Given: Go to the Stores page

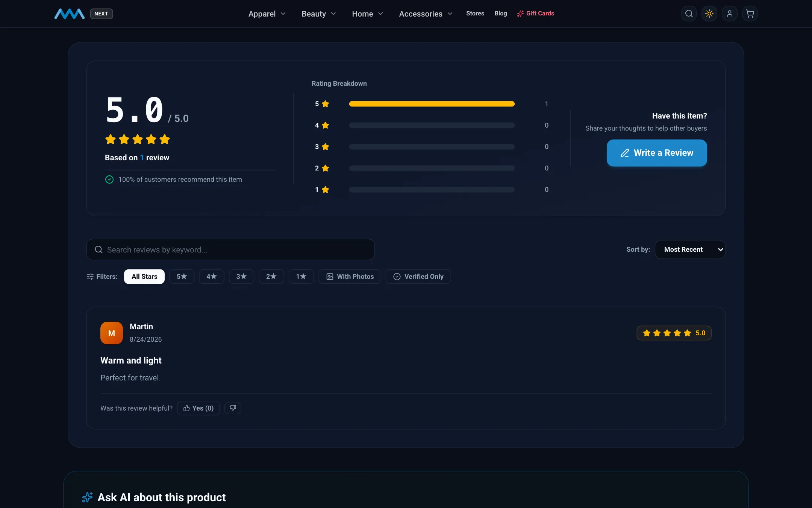Looking at the screenshot, I should (x=475, y=14).
